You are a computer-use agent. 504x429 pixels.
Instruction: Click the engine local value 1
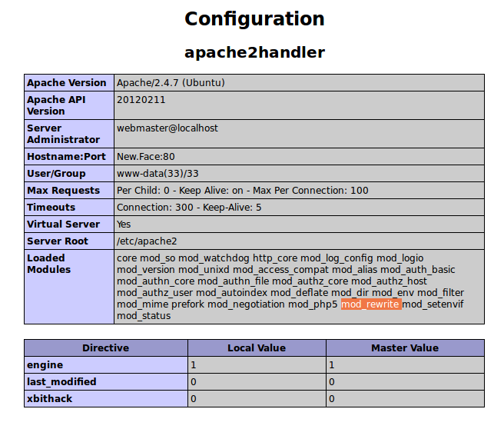(193, 365)
